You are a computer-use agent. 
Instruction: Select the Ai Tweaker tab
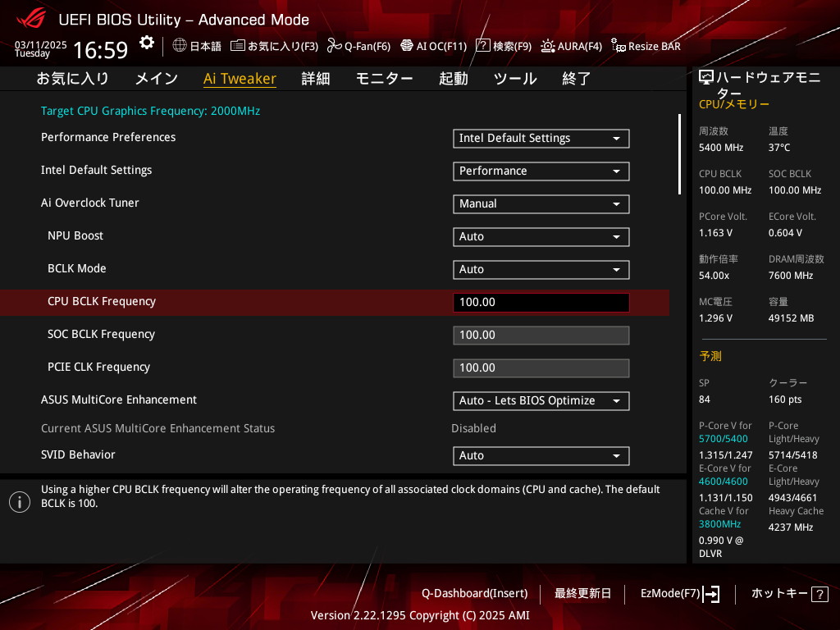240,79
